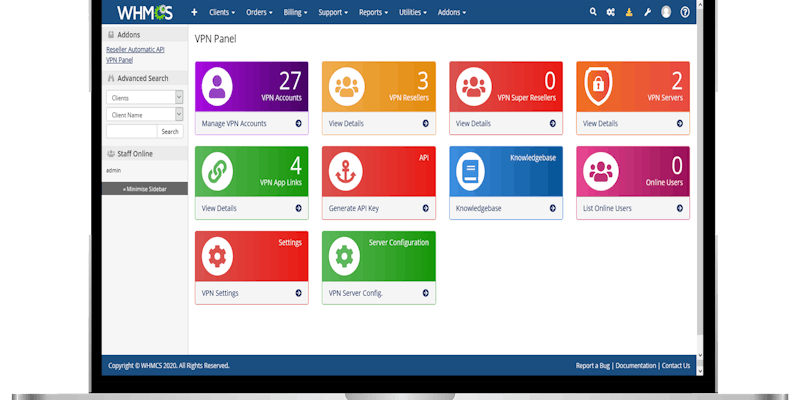Screen dimensions: 800x400
Task: Open Documentation footer link
Action: [x=636, y=365]
